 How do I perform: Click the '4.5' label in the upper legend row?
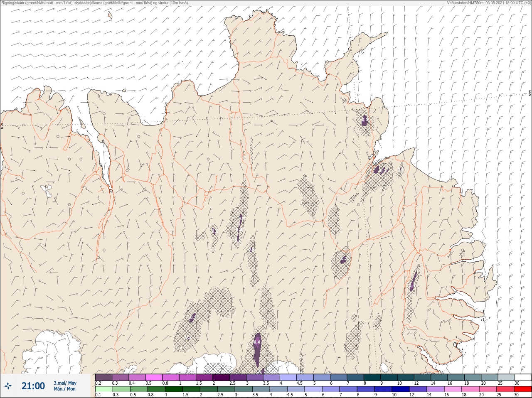click(x=300, y=383)
